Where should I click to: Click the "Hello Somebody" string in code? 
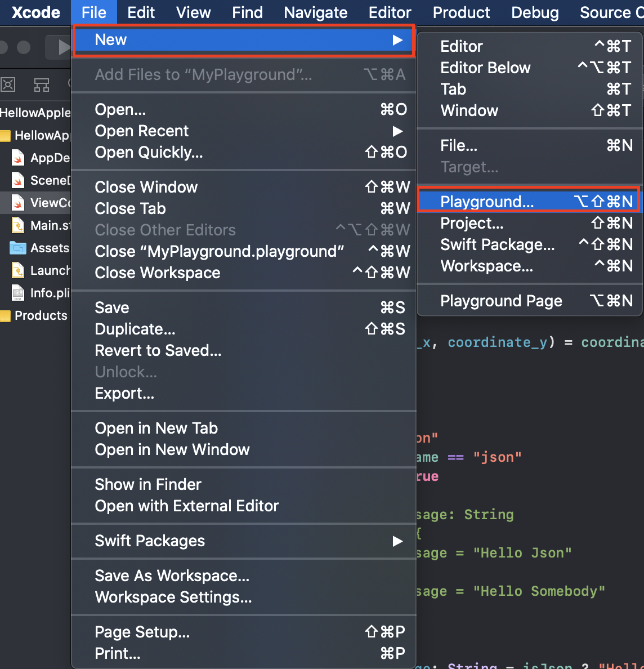(539, 591)
